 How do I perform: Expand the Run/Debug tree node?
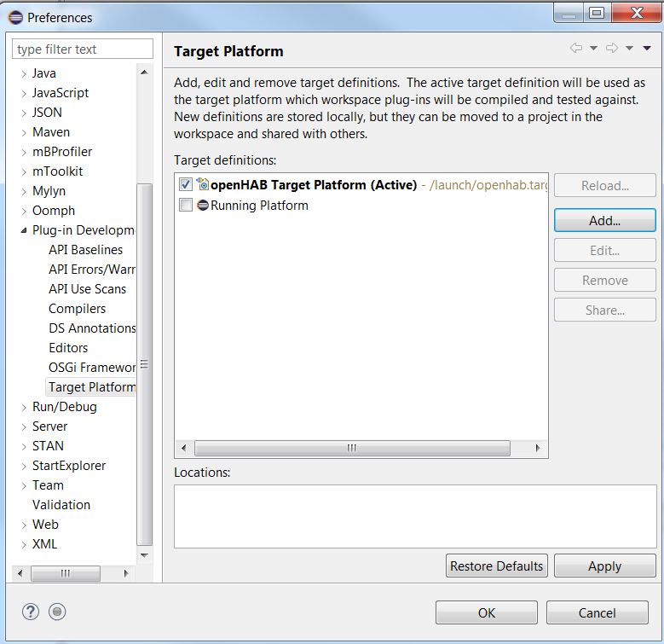24,407
